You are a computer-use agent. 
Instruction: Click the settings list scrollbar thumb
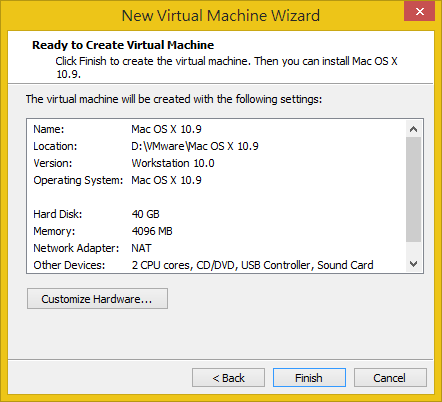point(414,189)
